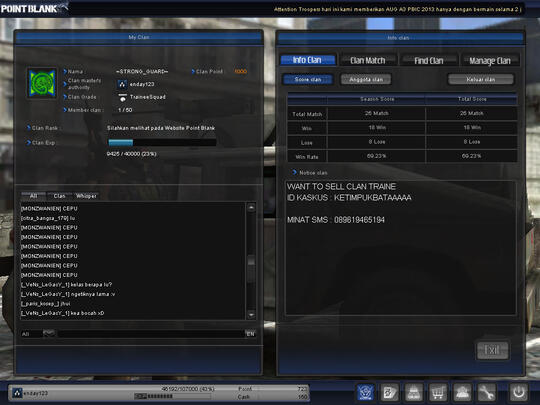The width and height of the screenshot is (540, 405).
Task: Click 'MINAT SMS' notice line
Action: pos(336,220)
